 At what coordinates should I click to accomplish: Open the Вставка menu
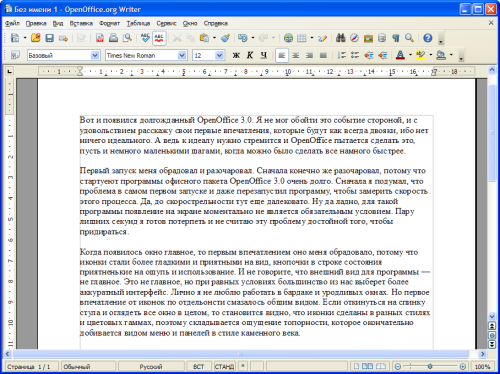click(x=81, y=23)
